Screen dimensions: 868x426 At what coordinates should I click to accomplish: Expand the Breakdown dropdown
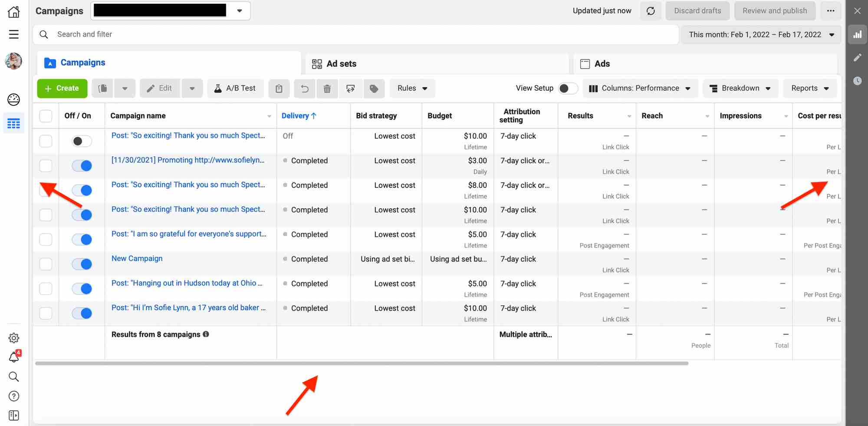click(740, 88)
